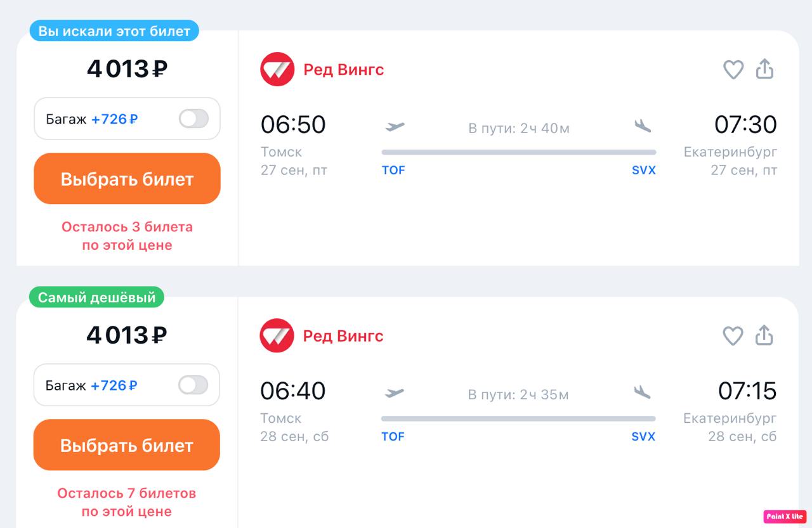The height and width of the screenshot is (528, 812).
Task: Click 'Вы искали этот билет' badge
Action: tap(114, 31)
